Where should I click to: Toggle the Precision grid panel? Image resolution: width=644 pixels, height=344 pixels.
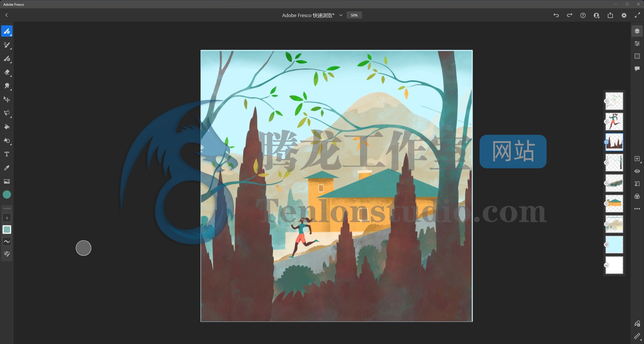tap(637, 56)
